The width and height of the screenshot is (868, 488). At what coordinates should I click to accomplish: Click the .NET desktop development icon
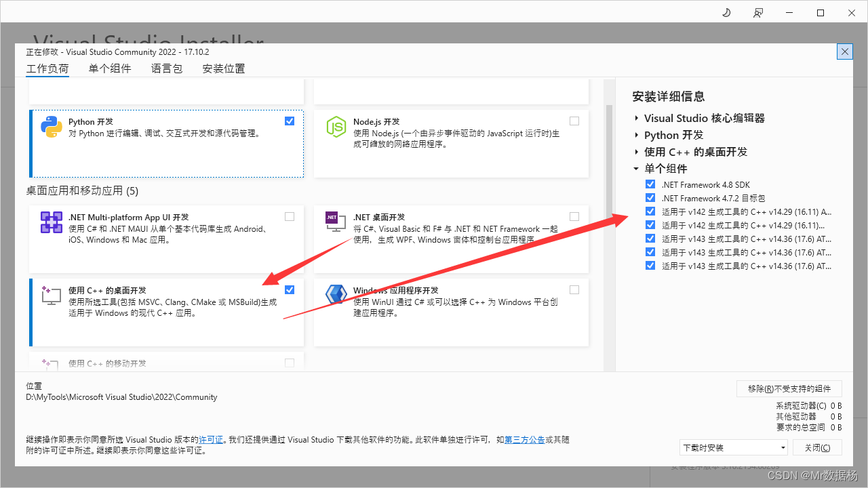coord(336,222)
